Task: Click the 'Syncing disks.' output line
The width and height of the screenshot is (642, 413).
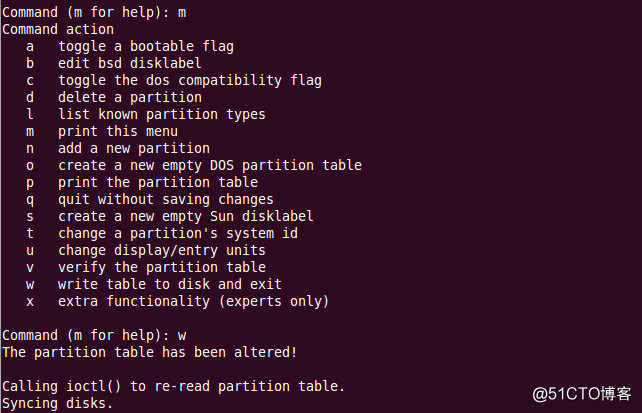Action: coord(58,403)
